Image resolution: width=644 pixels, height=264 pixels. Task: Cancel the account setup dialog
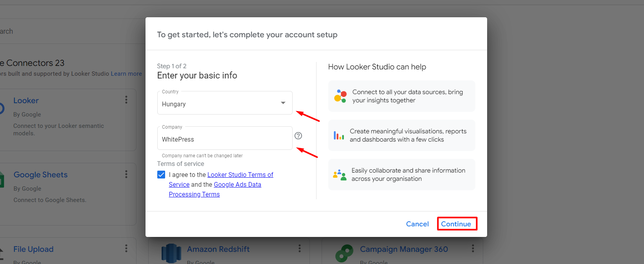(417, 224)
